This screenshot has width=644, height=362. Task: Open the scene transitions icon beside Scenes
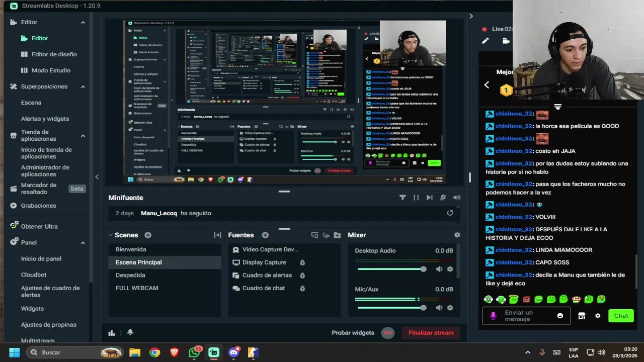217,235
